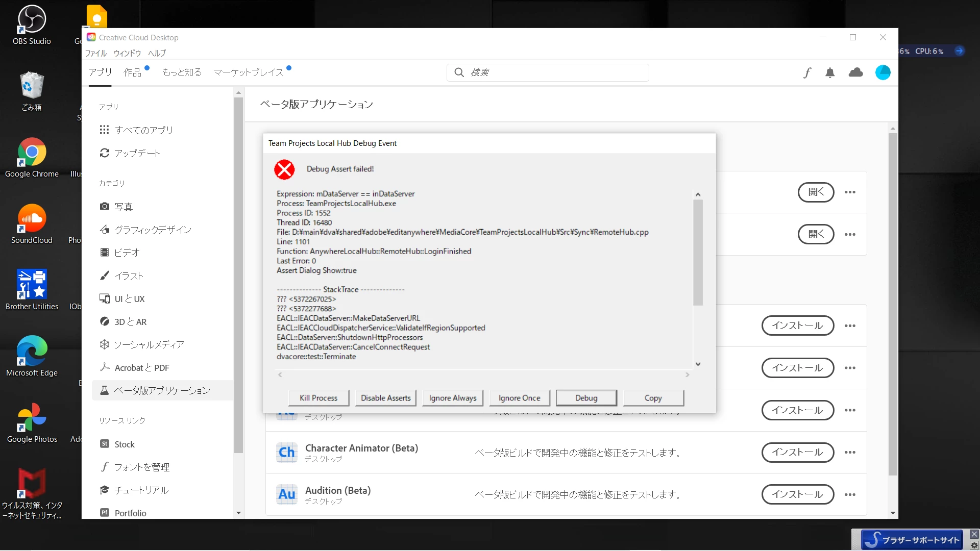Open フォントを管理 resource link
Image resolution: width=980 pixels, height=551 pixels.
click(x=135, y=467)
